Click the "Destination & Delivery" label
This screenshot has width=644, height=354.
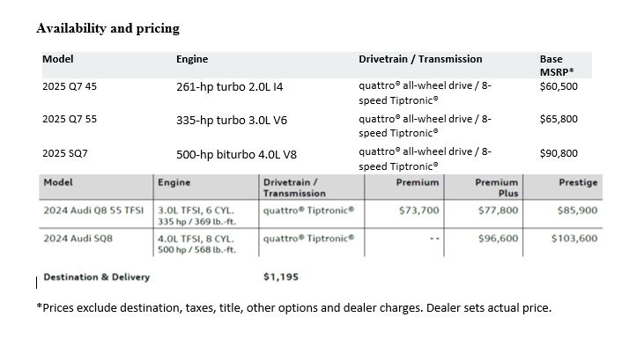(96, 277)
